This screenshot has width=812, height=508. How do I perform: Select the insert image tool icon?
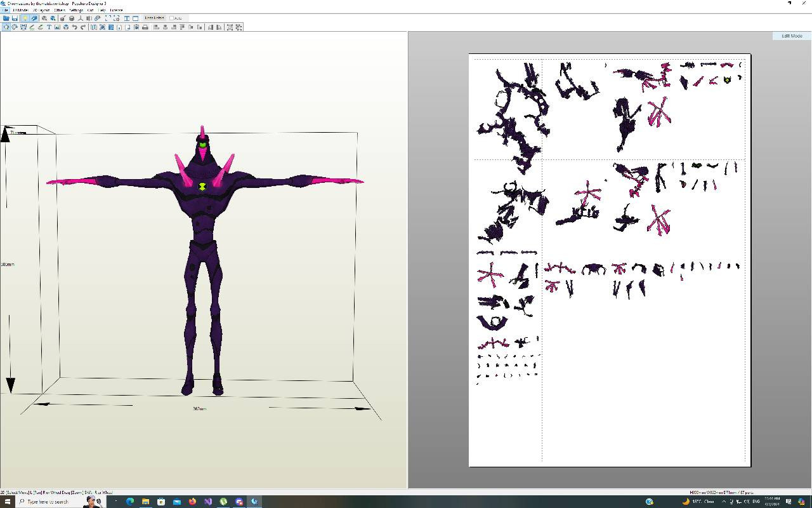57,27
